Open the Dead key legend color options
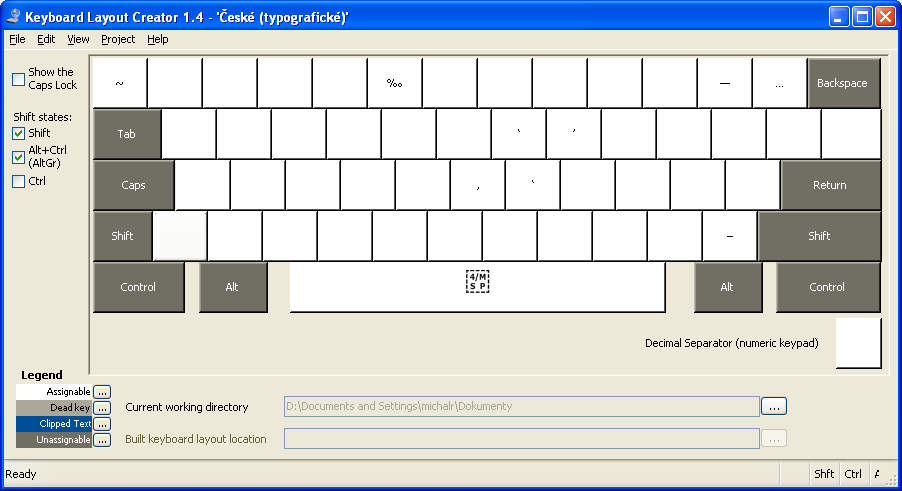 coord(102,408)
